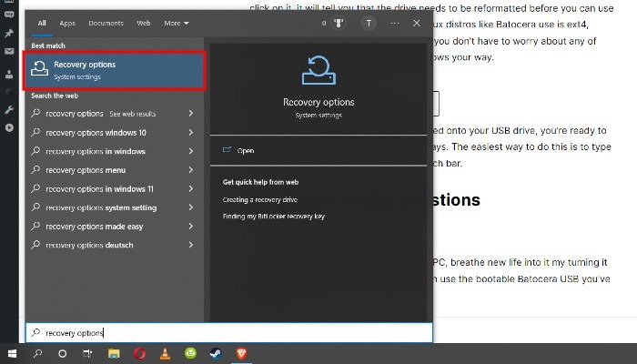Image resolution: width=637 pixels, height=364 pixels.
Task: Expand arrow for 'recovery options deutsch' suggestion
Action: pos(191,246)
